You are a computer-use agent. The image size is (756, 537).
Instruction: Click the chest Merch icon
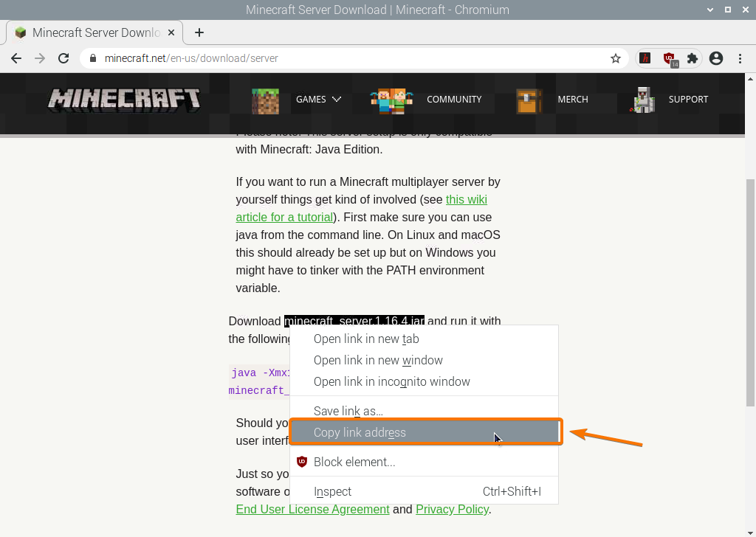(529, 101)
